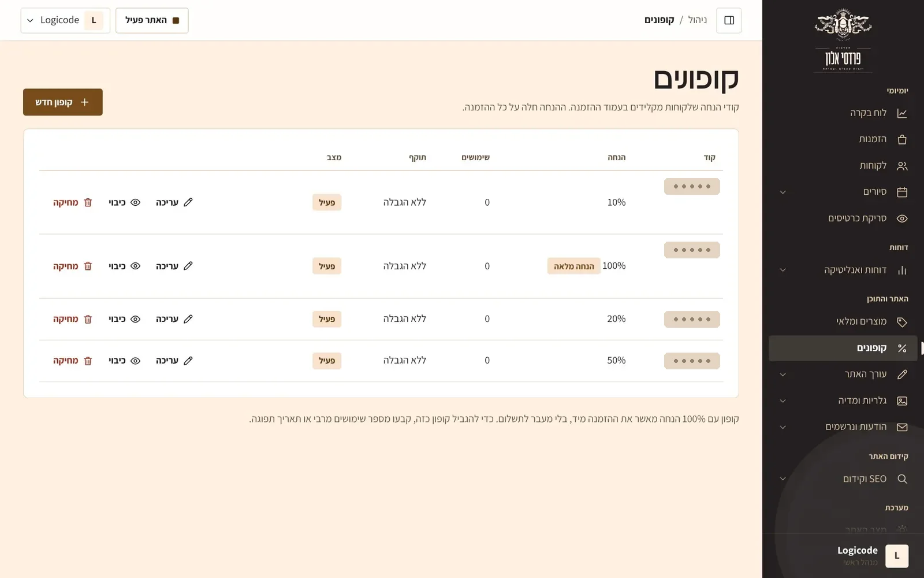
Task: Open הזמנות shopping bag icon
Action: coord(902,139)
